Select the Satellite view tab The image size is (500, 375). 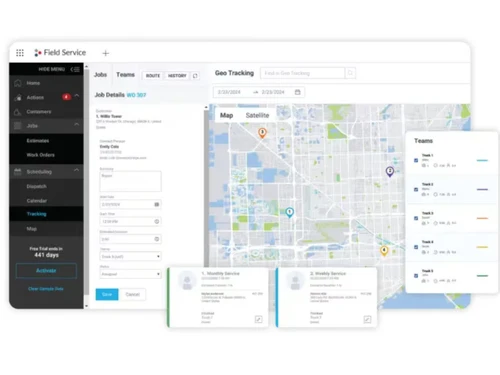click(x=257, y=115)
